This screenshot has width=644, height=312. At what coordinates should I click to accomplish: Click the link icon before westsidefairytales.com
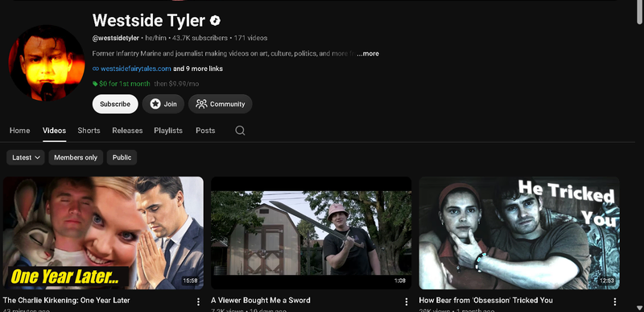(x=95, y=69)
